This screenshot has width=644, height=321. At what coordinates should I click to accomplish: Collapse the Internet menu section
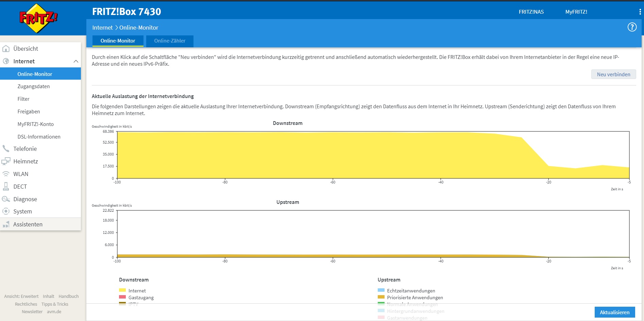(x=76, y=61)
